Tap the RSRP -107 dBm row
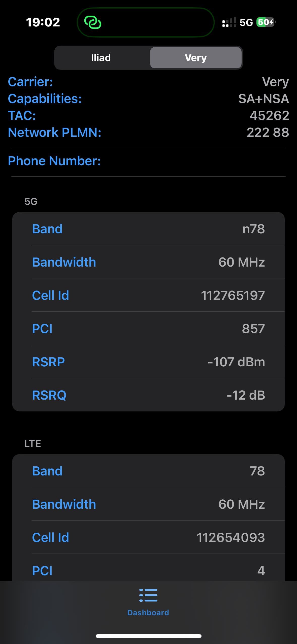Screen dimensions: 297x644 click(148, 362)
